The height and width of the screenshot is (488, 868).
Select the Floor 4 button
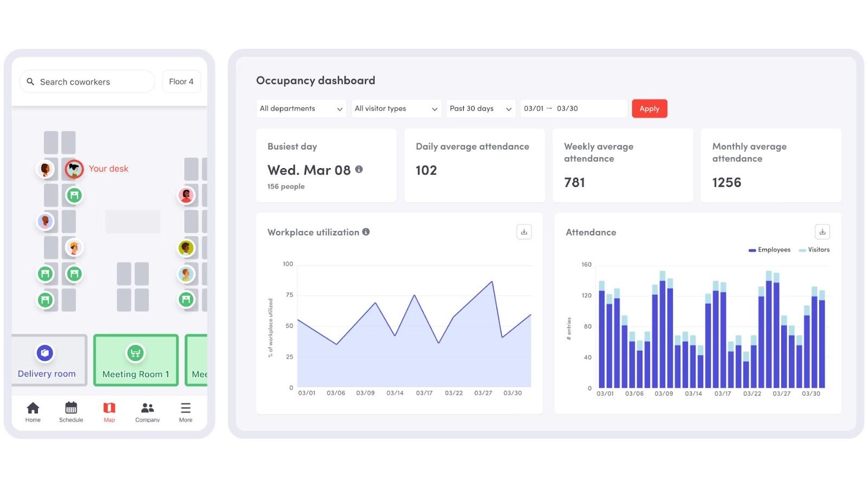(181, 81)
